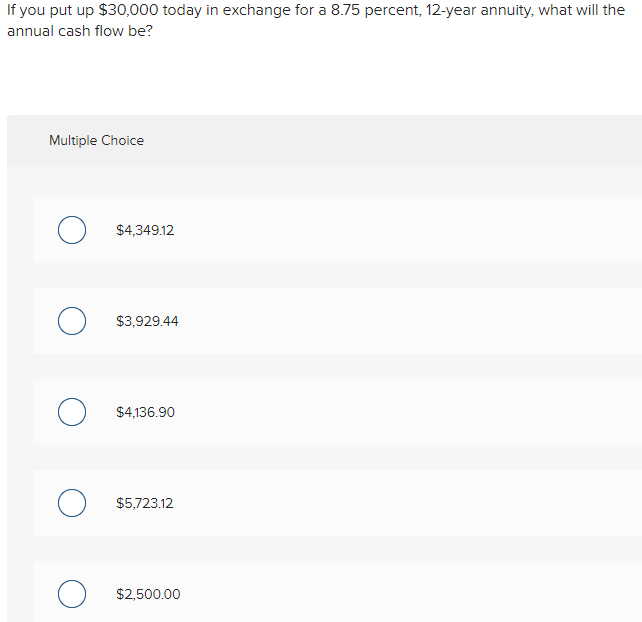Click the $2,500.00 answer text
The image size is (642, 622).
148,594
